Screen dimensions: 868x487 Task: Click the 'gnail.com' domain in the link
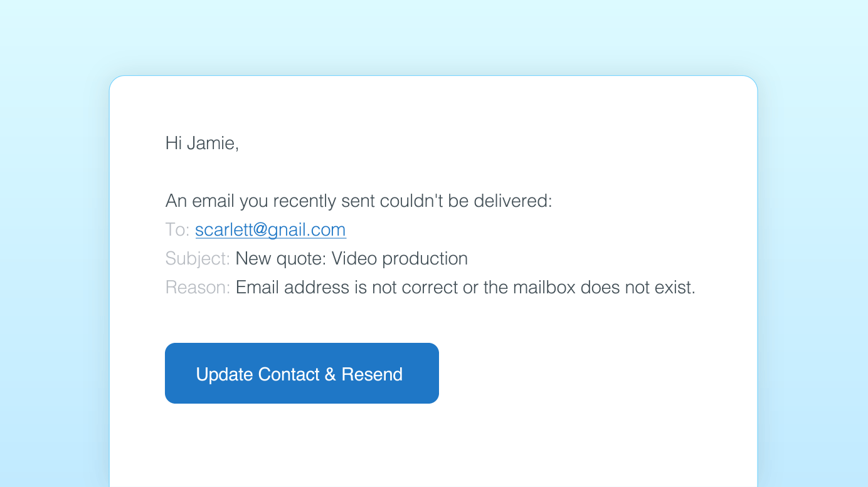tap(307, 230)
